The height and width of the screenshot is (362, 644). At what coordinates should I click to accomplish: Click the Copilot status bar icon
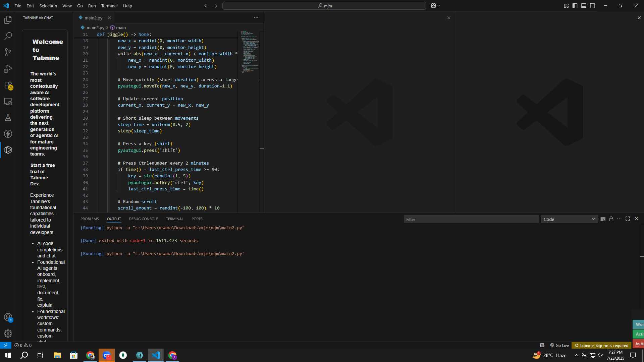pos(542,345)
